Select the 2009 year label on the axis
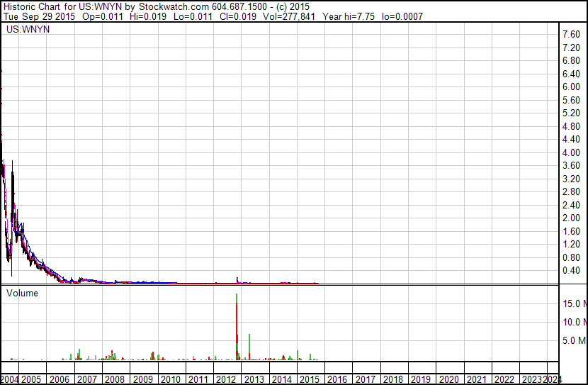Screen dimensions: 588x385 [143, 379]
